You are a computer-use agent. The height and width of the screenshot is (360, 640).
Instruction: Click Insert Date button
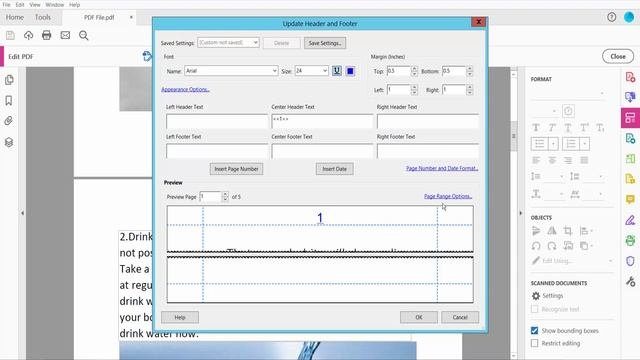[335, 169]
